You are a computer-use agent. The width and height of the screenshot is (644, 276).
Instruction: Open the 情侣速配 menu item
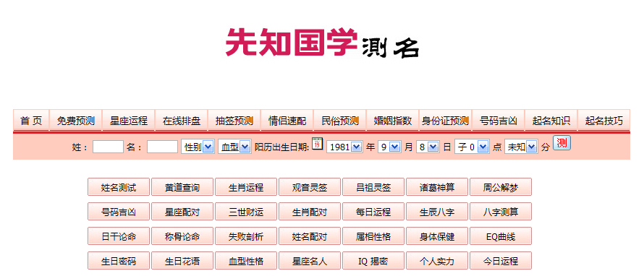287,121
